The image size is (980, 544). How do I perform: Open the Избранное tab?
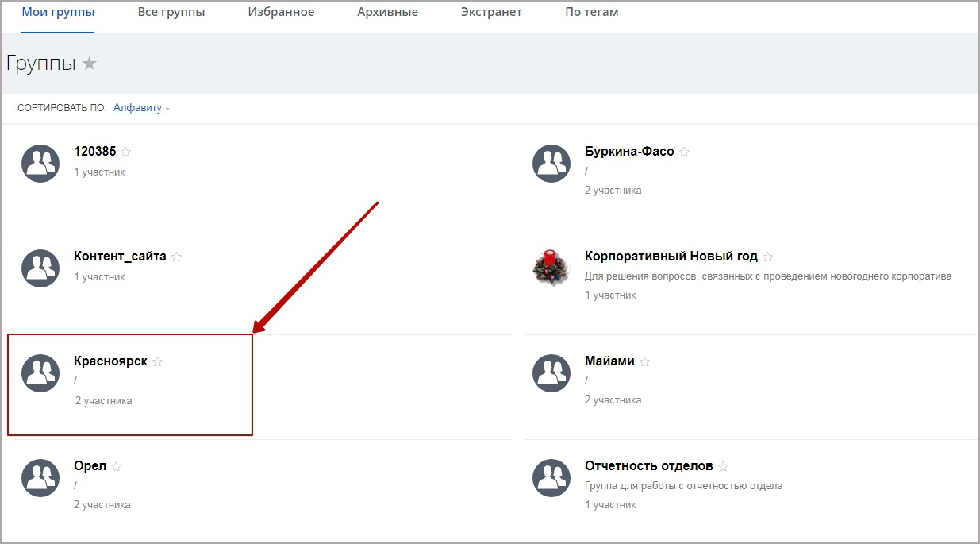coord(281,12)
